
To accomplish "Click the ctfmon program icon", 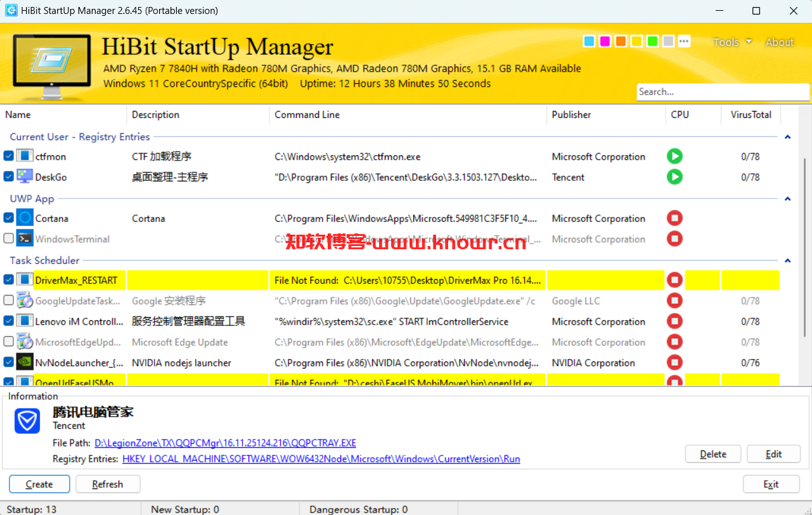I will point(25,156).
